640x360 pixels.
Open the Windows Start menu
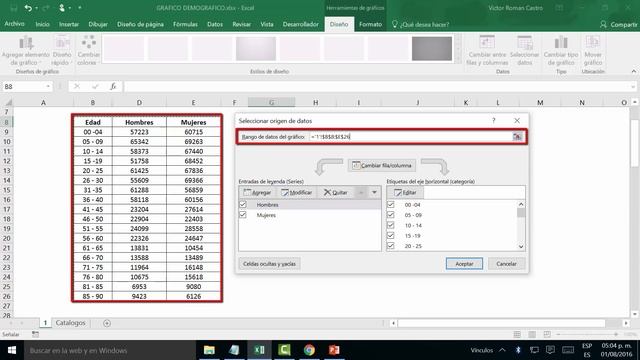(12, 350)
